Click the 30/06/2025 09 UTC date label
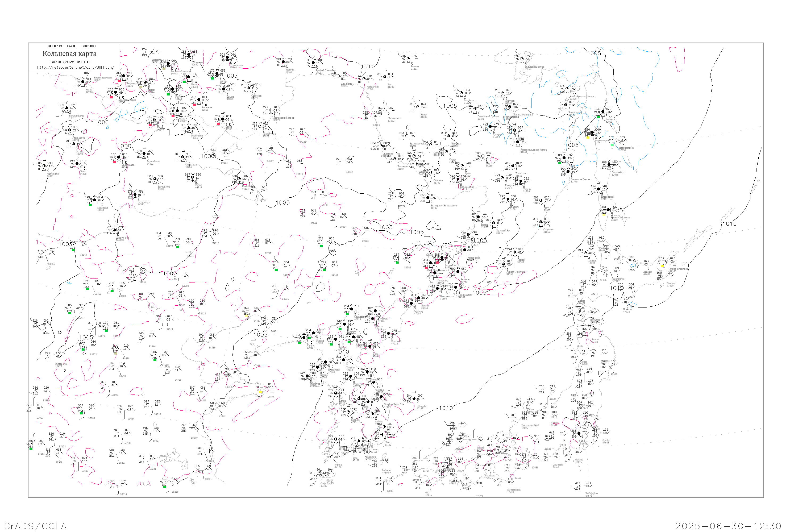 (70, 62)
